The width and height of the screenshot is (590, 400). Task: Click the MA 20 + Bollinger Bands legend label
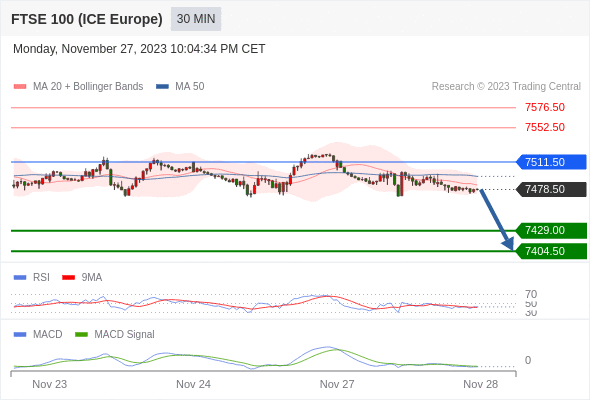pyautogui.click(x=88, y=87)
